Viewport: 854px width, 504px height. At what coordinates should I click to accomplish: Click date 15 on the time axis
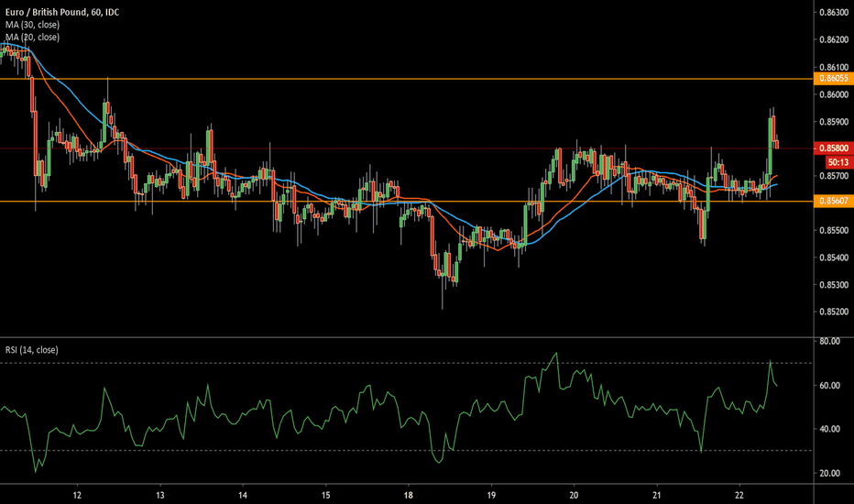point(325,492)
